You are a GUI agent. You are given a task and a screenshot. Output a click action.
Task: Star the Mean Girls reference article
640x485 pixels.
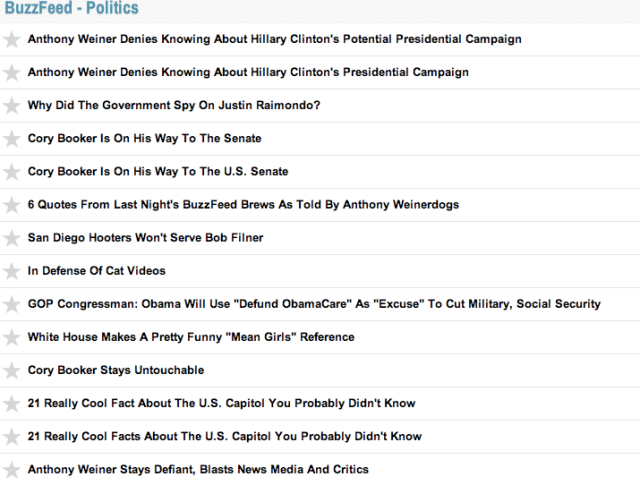pyautogui.click(x=12, y=337)
